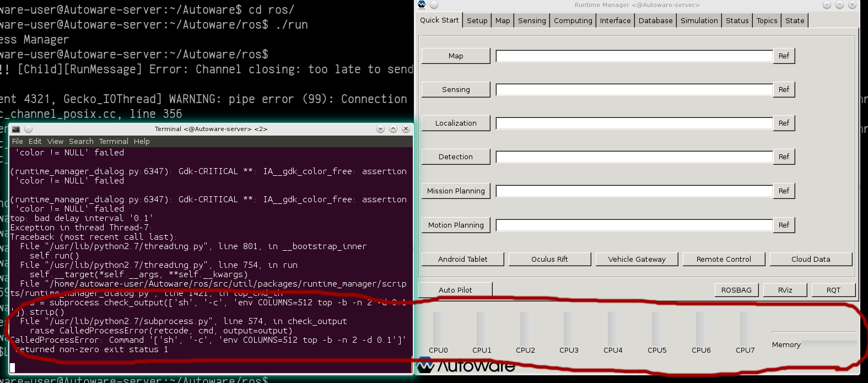Open the Database tab
868x383 pixels.
(x=656, y=21)
